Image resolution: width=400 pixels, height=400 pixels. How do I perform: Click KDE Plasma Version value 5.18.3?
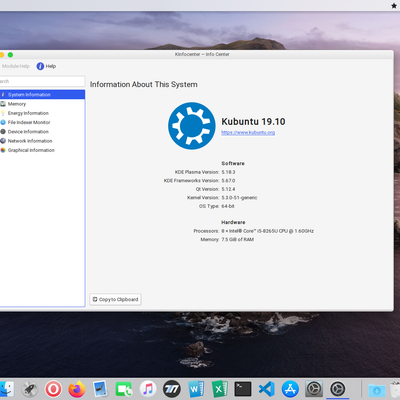pyautogui.click(x=228, y=172)
